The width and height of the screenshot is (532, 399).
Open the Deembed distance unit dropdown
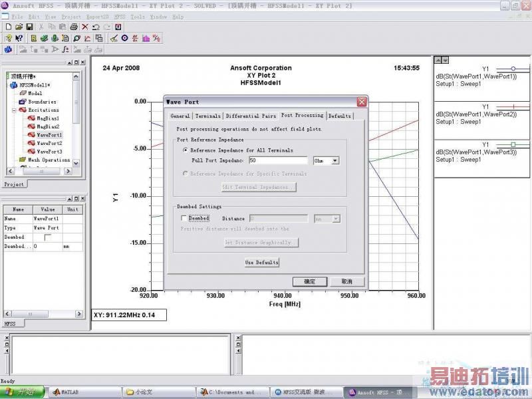click(336, 219)
